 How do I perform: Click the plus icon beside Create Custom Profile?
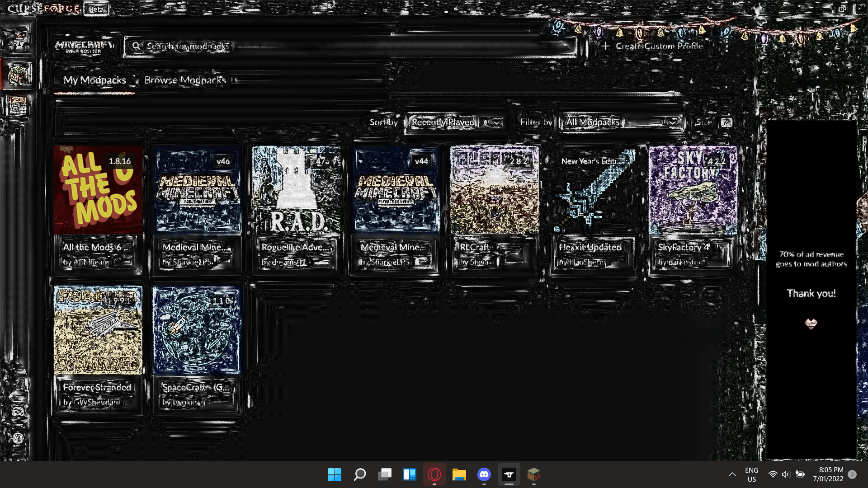pos(606,46)
